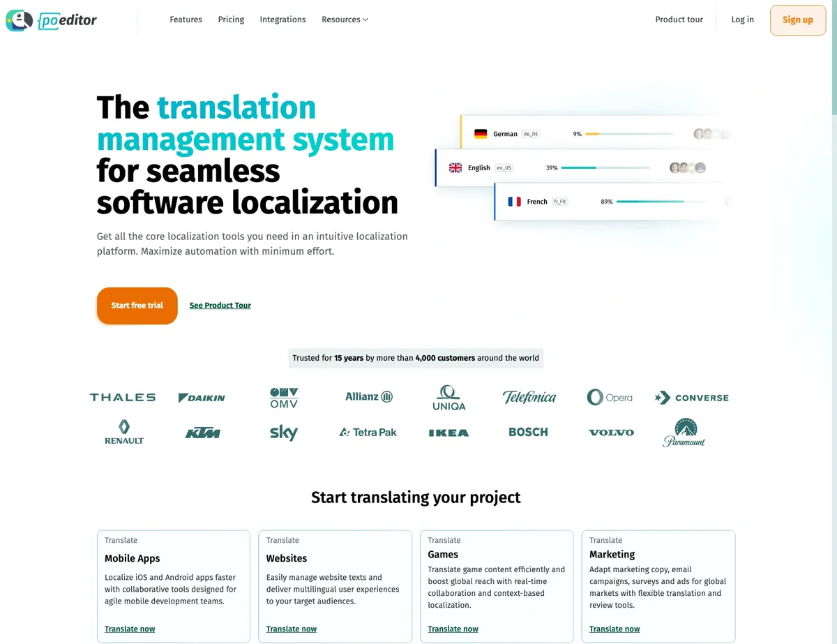Click the 'Start translating your project' heading
Image resolution: width=837 pixels, height=644 pixels.
click(416, 497)
